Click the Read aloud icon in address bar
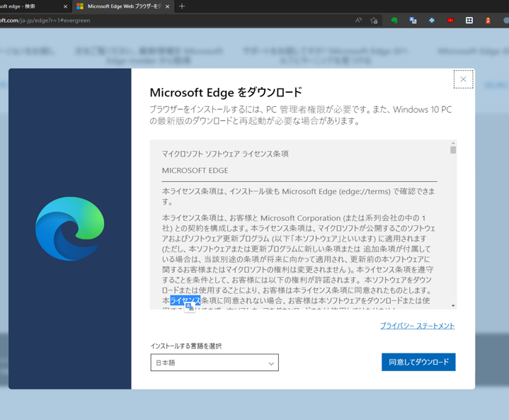 (358, 21)
